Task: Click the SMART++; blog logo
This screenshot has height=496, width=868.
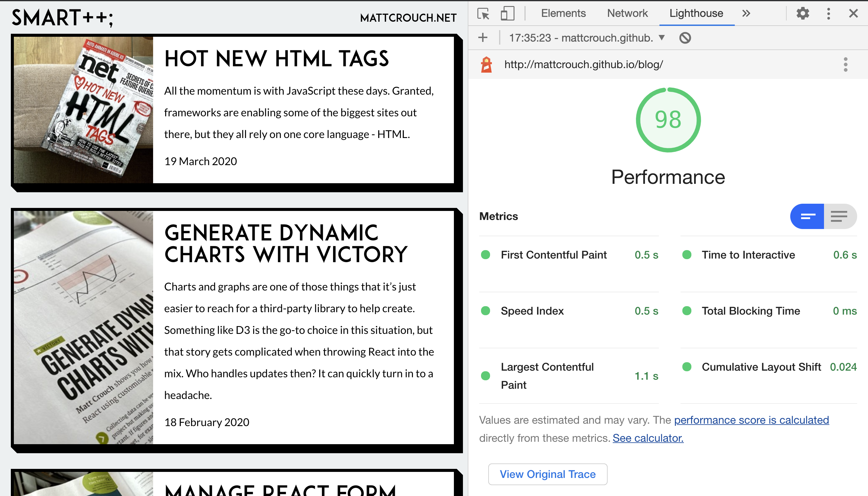Action: (63, 17)
